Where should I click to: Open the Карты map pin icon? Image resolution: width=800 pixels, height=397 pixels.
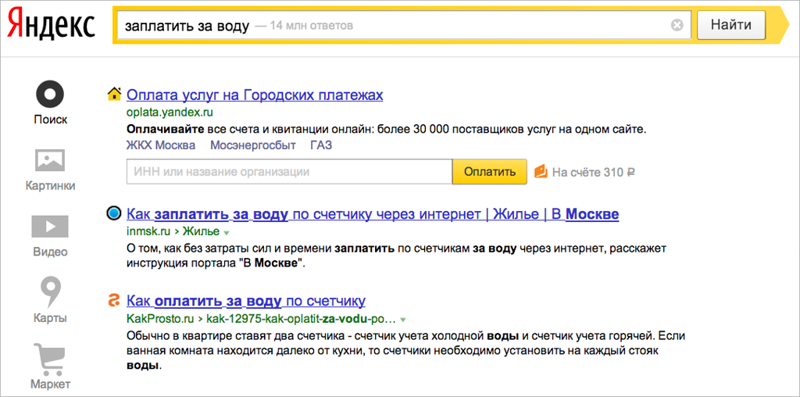click(x=51, y=291)
